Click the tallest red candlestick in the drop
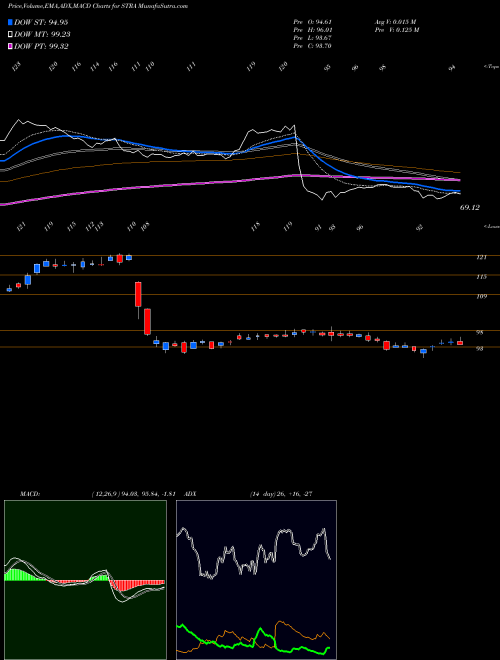This screenshot has height=660, width=500. (147, 322)
